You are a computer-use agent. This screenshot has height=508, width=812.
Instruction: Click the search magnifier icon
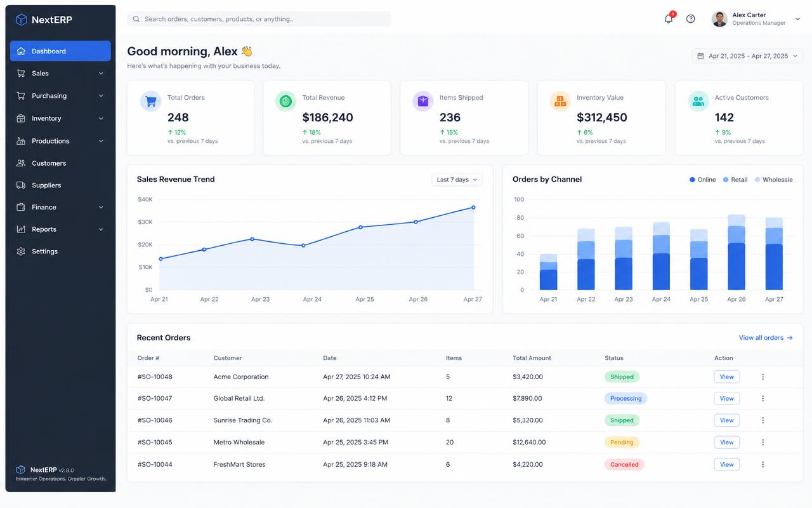coord(136,19)
